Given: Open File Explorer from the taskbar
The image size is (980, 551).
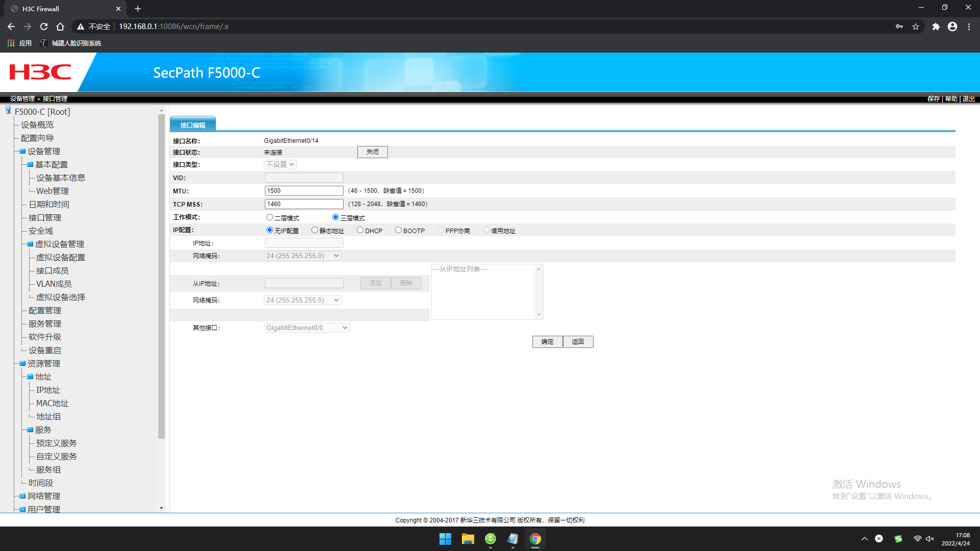Looking at the screenshot, I should pos(468,539).
